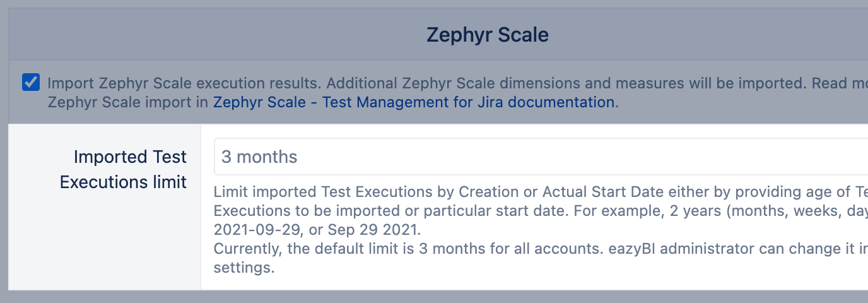Open Zephyr Scale Test Management documentation link

(x=413, y=102)
